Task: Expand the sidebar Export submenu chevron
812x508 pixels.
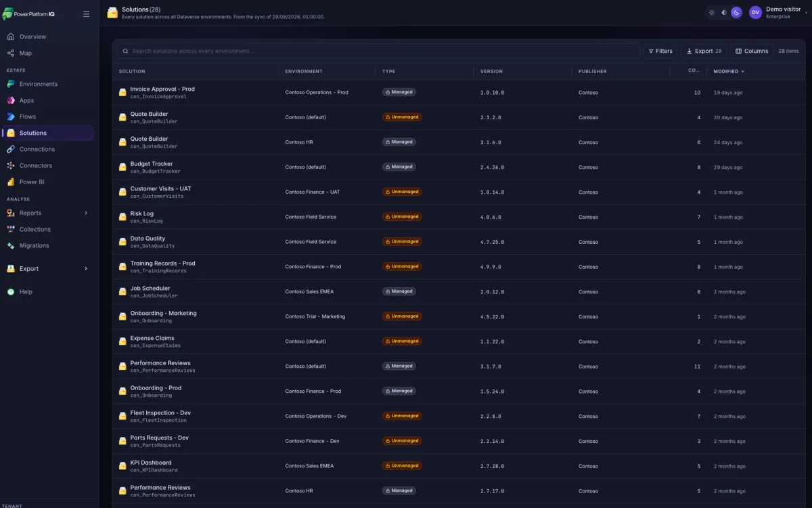Action: click(86, 269)
